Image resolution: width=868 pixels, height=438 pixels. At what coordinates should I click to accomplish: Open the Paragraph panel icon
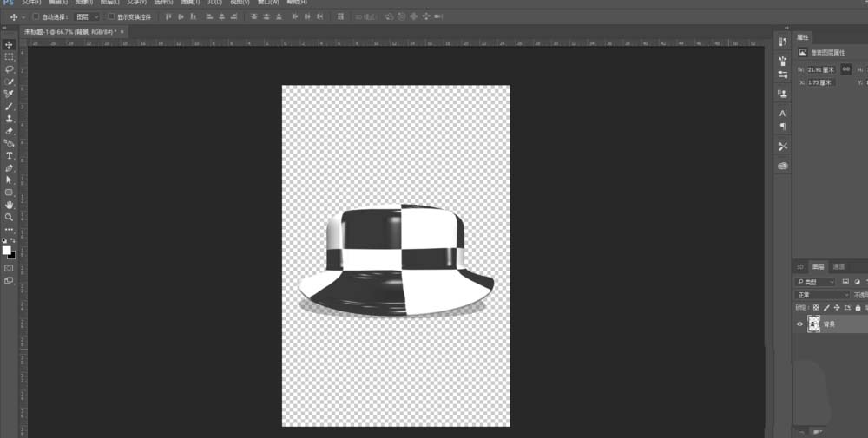click(783, 126)
